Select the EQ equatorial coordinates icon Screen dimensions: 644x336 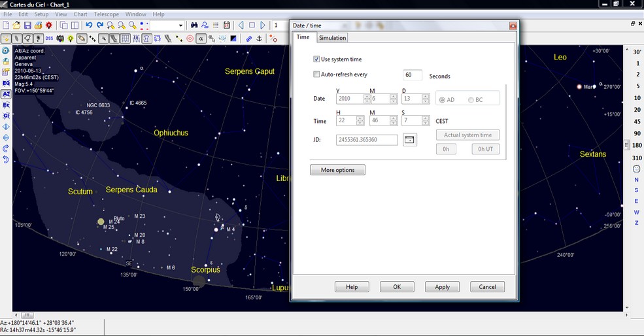[x=6, y=83]
